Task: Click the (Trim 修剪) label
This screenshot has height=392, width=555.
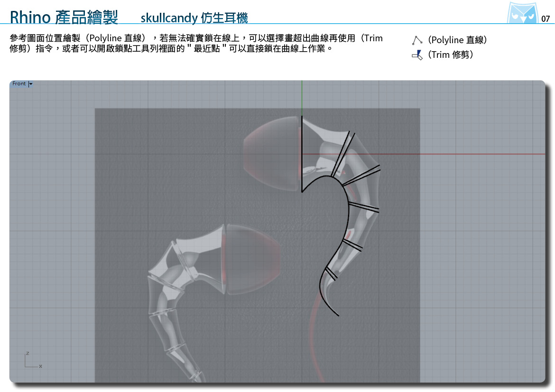Action: (450, 55)
